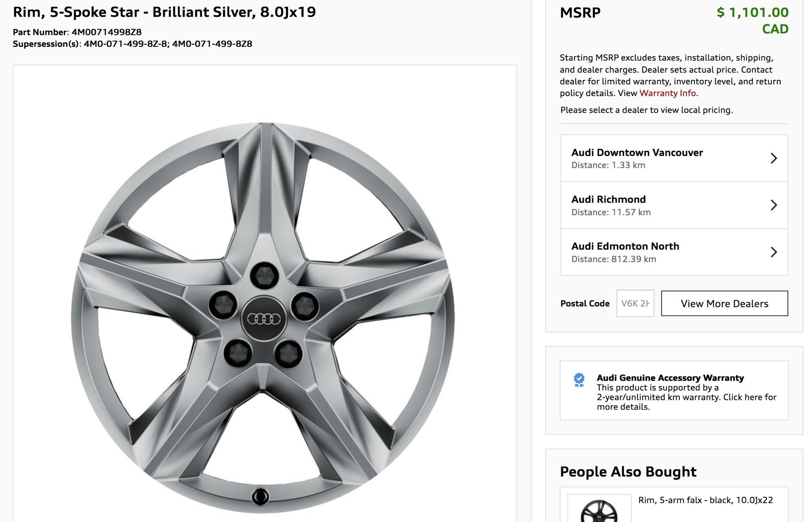Open Audi Edmonton North chevron arrow
This screenshot has height=522, width=812.
pos(773,252)
